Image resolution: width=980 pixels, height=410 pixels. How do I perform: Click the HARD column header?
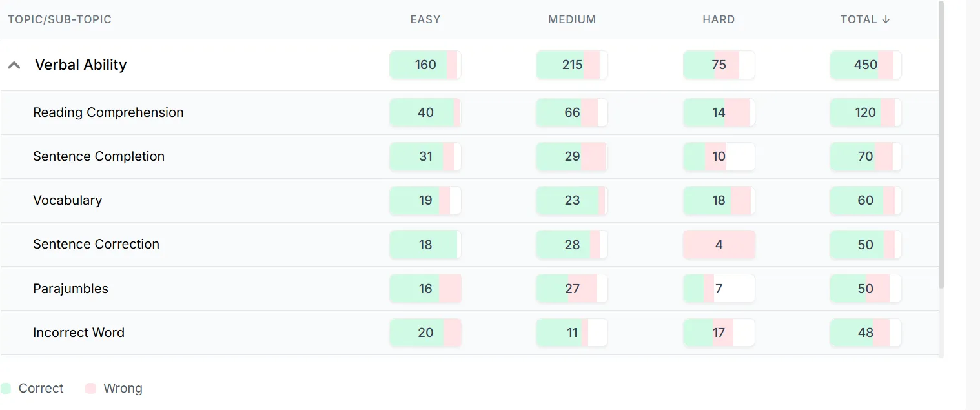pyautogui.click(x=719, y=19)
